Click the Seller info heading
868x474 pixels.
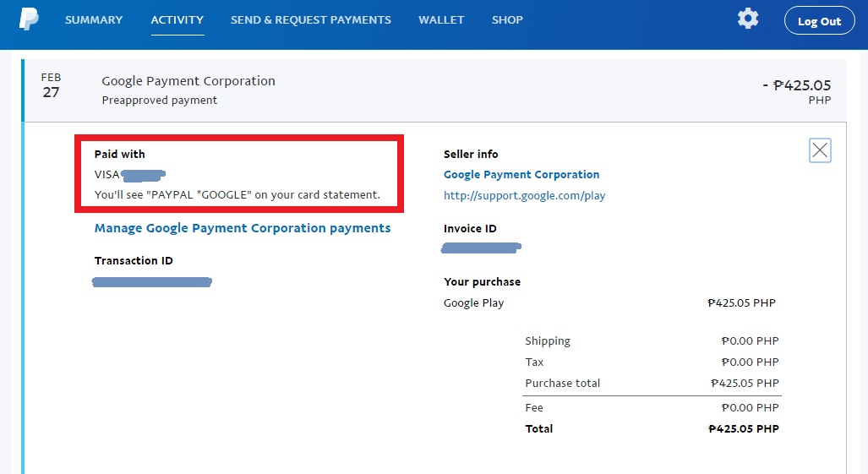tap(471, 155)
